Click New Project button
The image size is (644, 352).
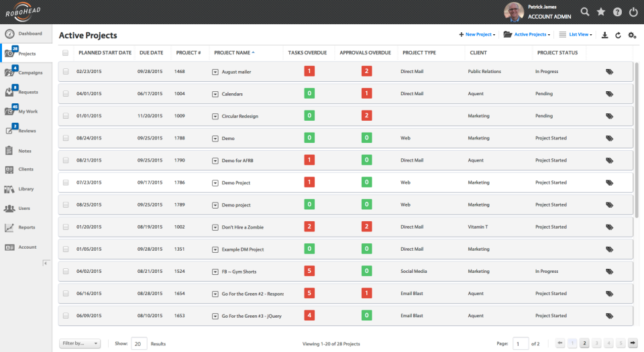tap(477, 34)
